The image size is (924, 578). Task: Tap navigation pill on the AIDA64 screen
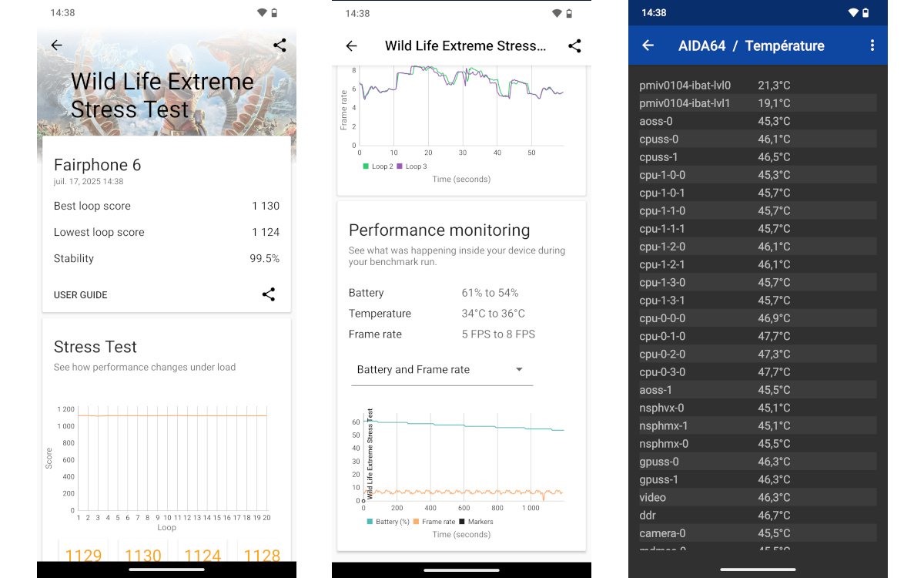pos(758,570)
